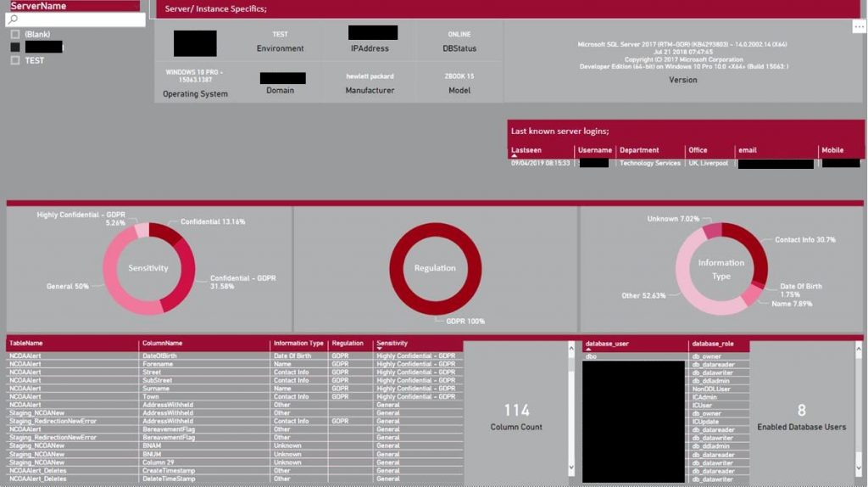868x487 pixels.
Task: Sort logins by the Lastseen header
Action: tap(526, 150)
